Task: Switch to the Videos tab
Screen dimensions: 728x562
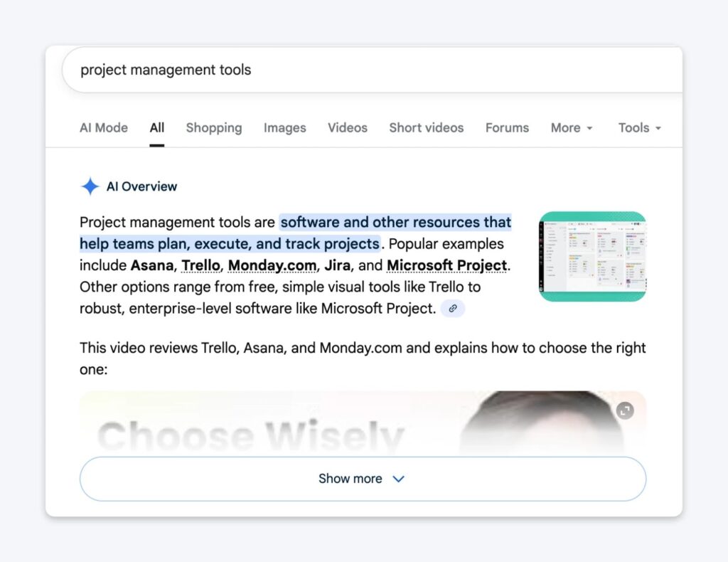Action: 347,128
